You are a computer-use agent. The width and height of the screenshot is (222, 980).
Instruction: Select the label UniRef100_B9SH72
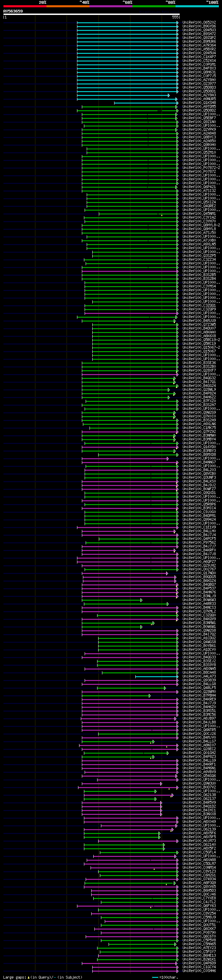[199, 34]
